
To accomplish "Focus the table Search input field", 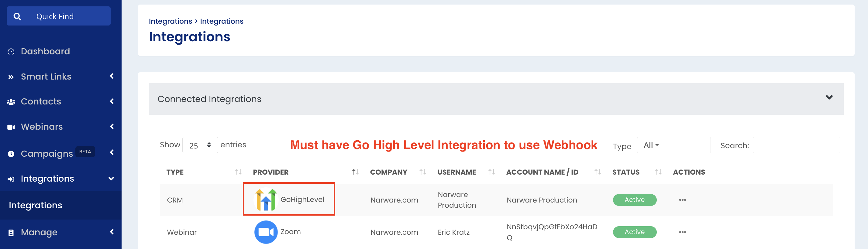I will 796,145.
